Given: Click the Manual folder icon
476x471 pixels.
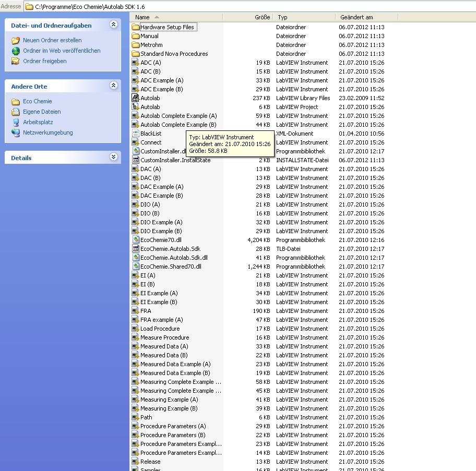Looking at the screenshot, I should 135,36.
